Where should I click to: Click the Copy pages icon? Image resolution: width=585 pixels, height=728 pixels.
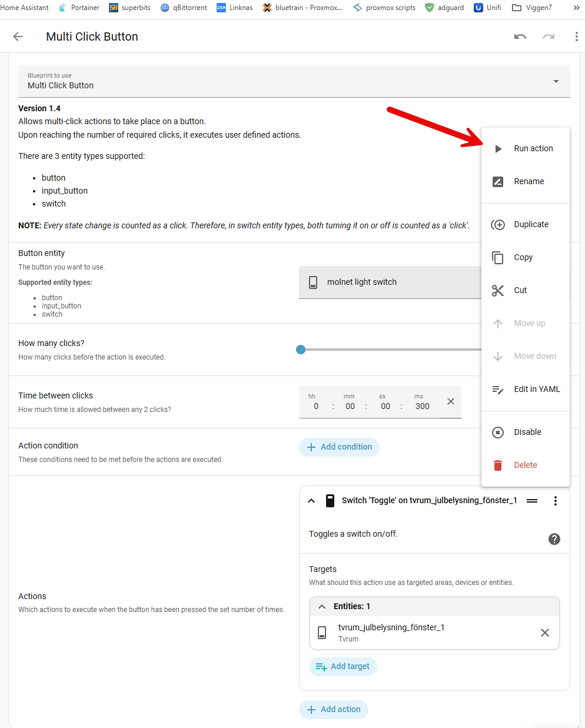pyautogui.click(x=498, y=258)
